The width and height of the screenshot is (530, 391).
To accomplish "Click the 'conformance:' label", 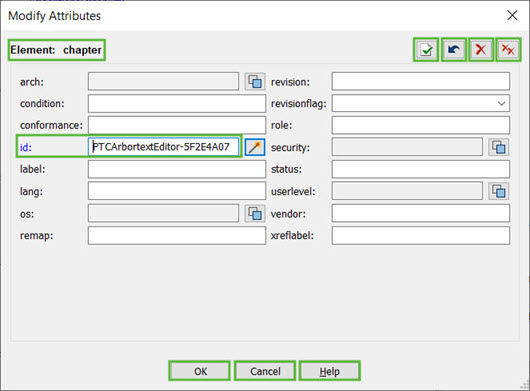I will (x=51, y=125).
